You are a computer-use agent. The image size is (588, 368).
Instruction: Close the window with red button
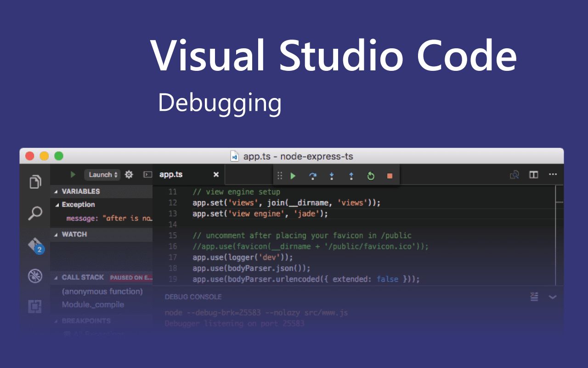pos(30,156)
